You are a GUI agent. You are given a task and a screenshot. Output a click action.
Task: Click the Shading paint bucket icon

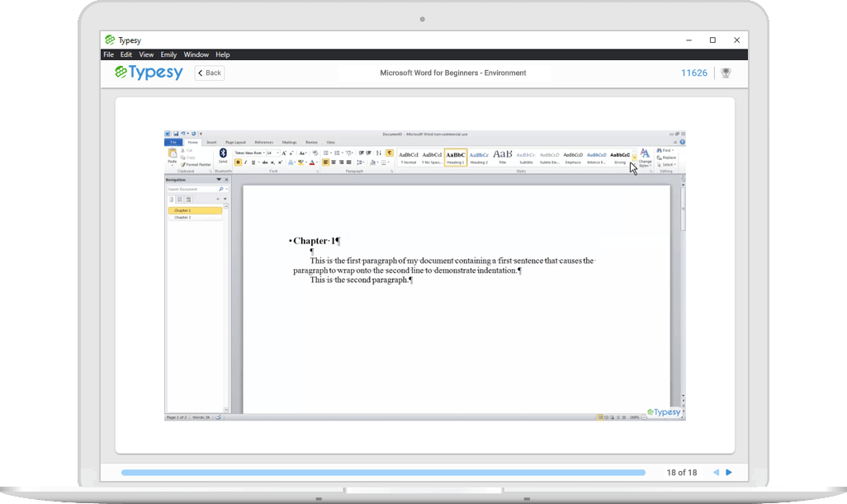tap(372, 163)
